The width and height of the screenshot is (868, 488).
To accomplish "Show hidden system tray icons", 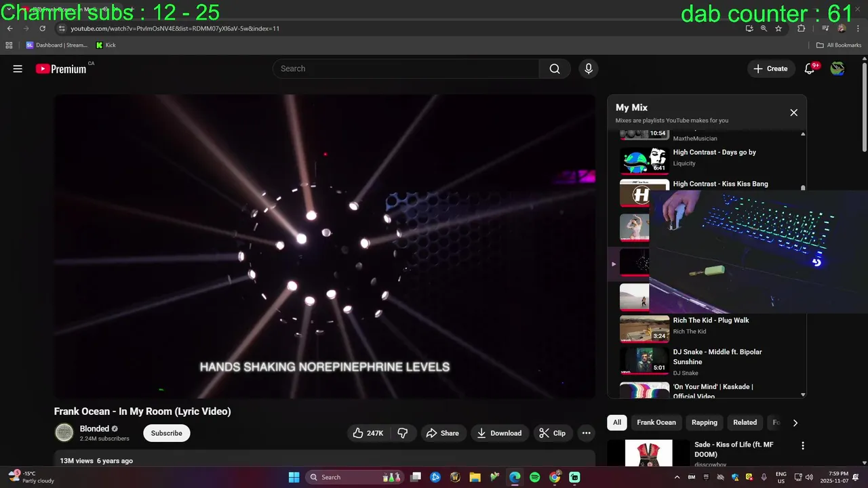I will click(x=677, y=477).
